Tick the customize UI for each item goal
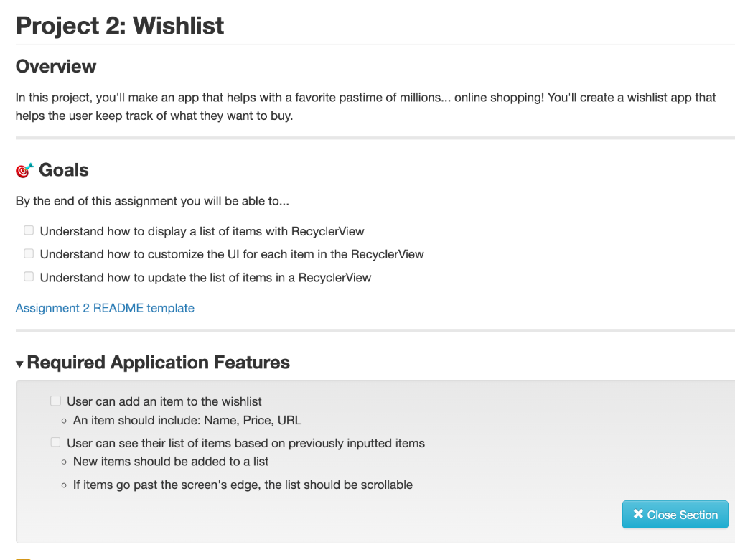This screenshot has height=560, width=735. (x=29, y=254)
